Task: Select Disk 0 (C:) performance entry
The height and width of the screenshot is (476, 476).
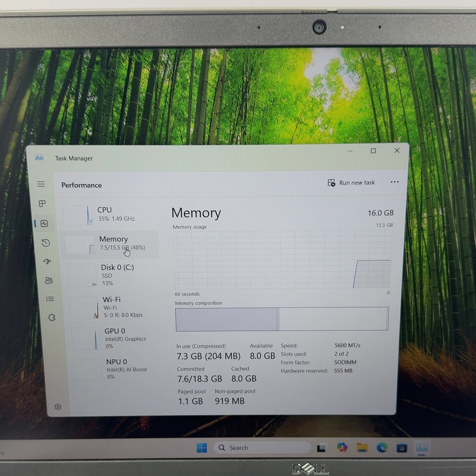Action: pos(114,275)
